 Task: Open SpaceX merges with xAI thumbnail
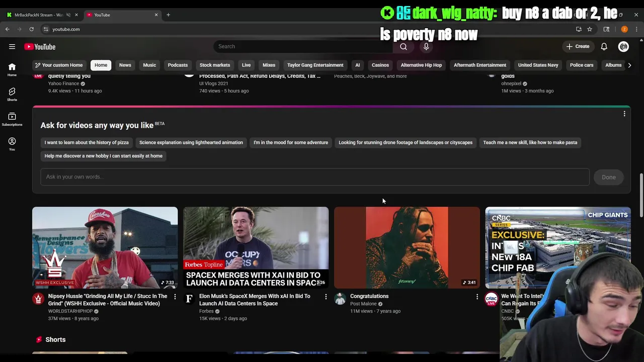tap(256, 247)
